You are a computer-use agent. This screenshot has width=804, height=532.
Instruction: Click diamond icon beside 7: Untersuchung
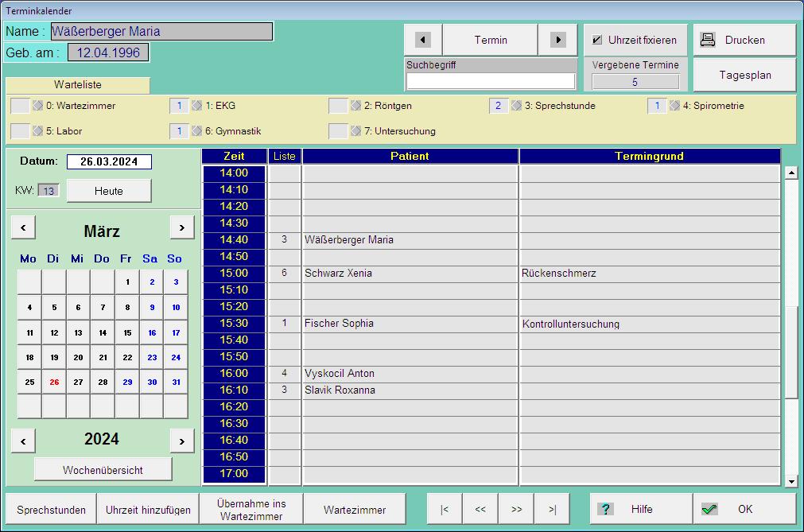click(x=355, y=131)
